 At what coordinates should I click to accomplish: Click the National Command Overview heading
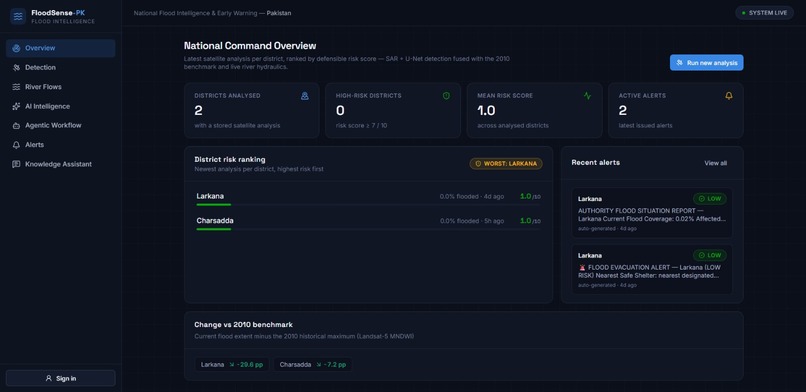click(x=250, y=46)
